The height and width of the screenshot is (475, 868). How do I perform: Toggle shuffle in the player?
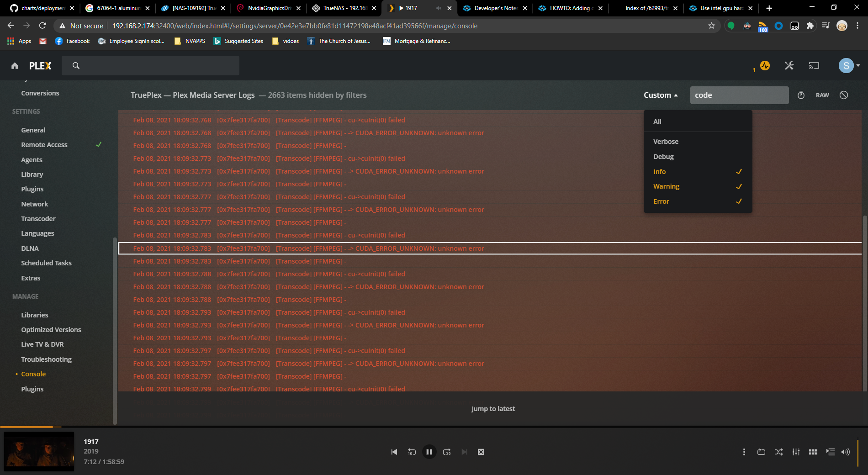[x=779, y=452]
